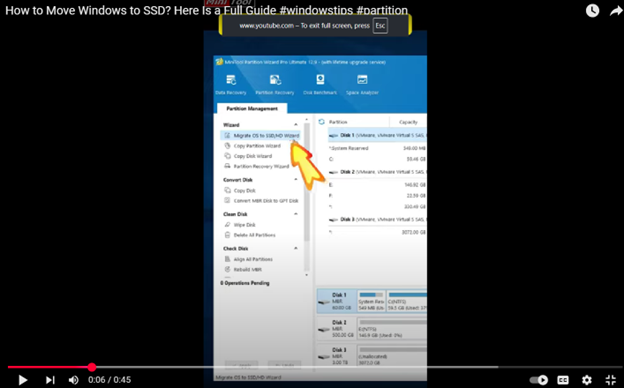Select the 3072.00 GB partition row
The image size is (624, 388).
click(377, 232)
